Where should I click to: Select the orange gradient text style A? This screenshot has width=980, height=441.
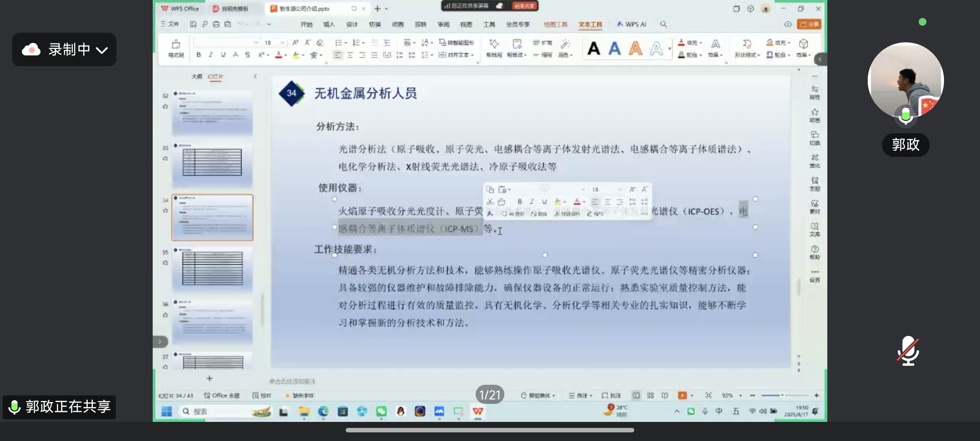tap(635, 49)
